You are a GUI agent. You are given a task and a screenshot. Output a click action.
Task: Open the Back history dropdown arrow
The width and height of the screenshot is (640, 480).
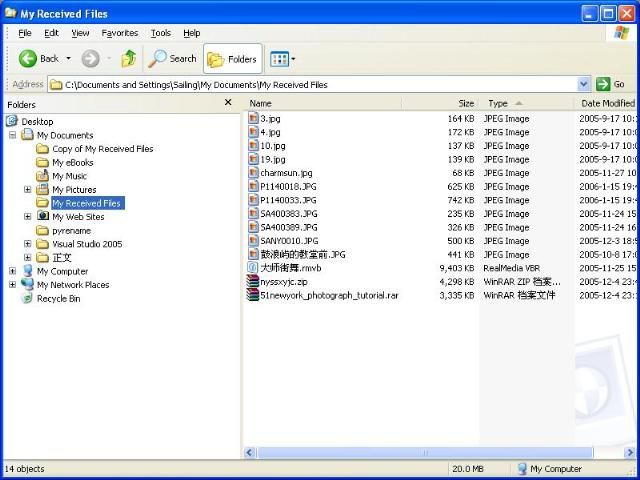coord(69,59)
